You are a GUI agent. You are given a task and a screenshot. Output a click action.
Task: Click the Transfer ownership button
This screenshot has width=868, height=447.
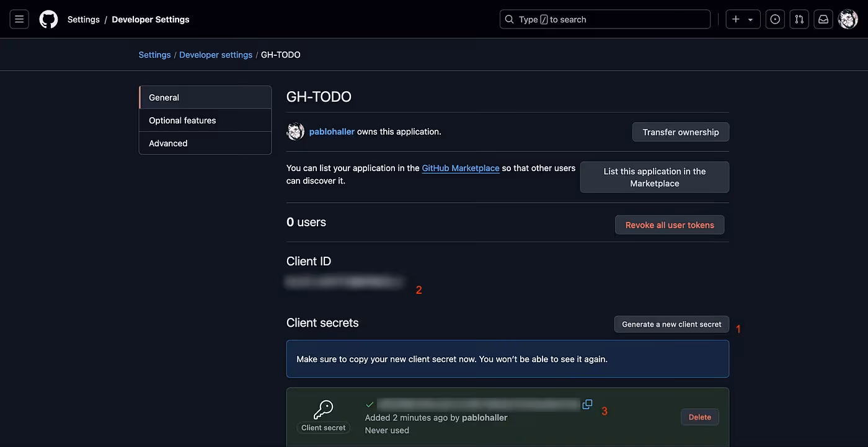(x=681, y=132)
